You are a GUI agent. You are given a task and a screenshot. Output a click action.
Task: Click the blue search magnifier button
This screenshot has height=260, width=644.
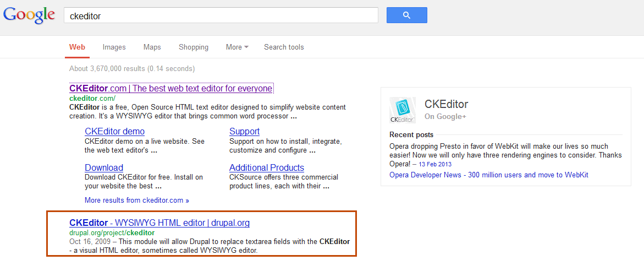click(406, 15)
